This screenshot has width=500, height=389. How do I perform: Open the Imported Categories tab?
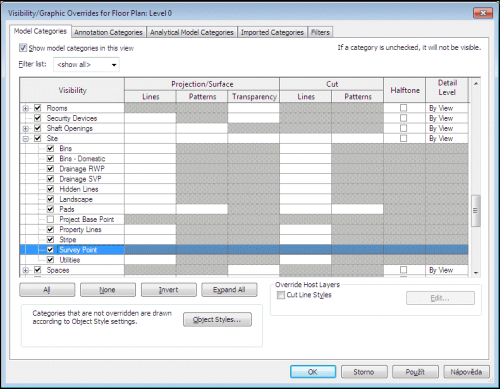272,32
